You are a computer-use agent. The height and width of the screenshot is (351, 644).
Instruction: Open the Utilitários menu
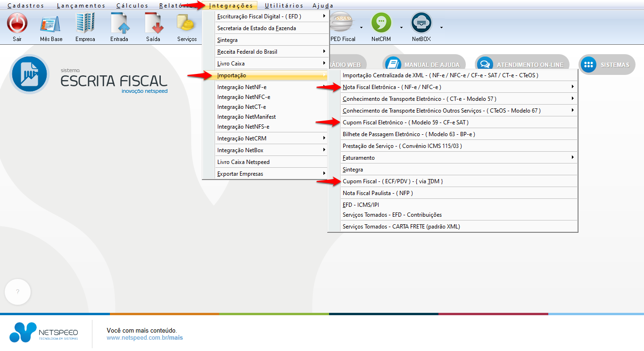284,6
